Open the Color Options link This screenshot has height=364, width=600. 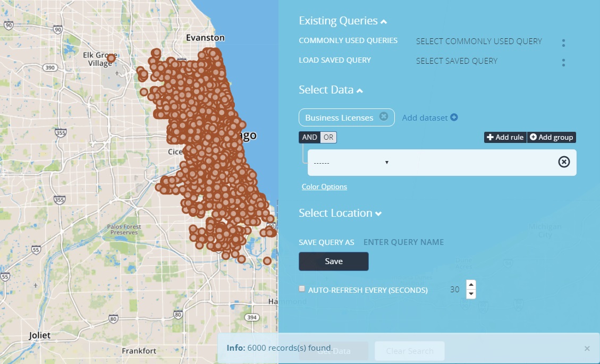pyautogui.click(x=324, y=187)
